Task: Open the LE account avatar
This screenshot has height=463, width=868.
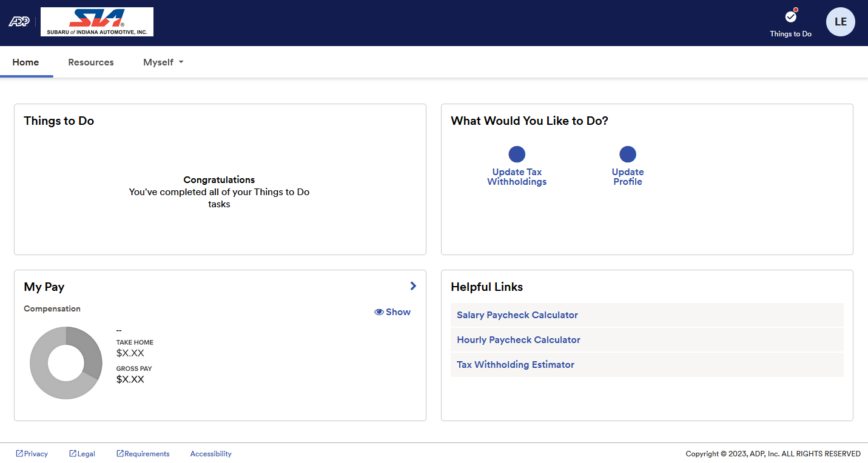Action: click(x=841, y=21)
